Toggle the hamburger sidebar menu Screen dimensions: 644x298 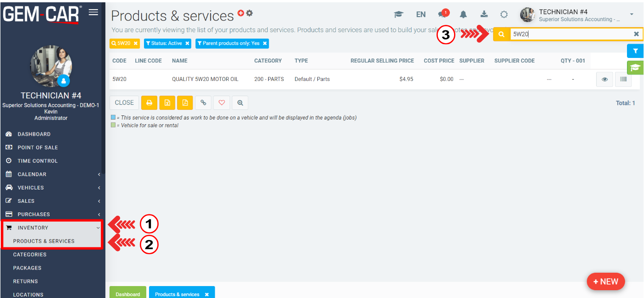click(93, 12)
